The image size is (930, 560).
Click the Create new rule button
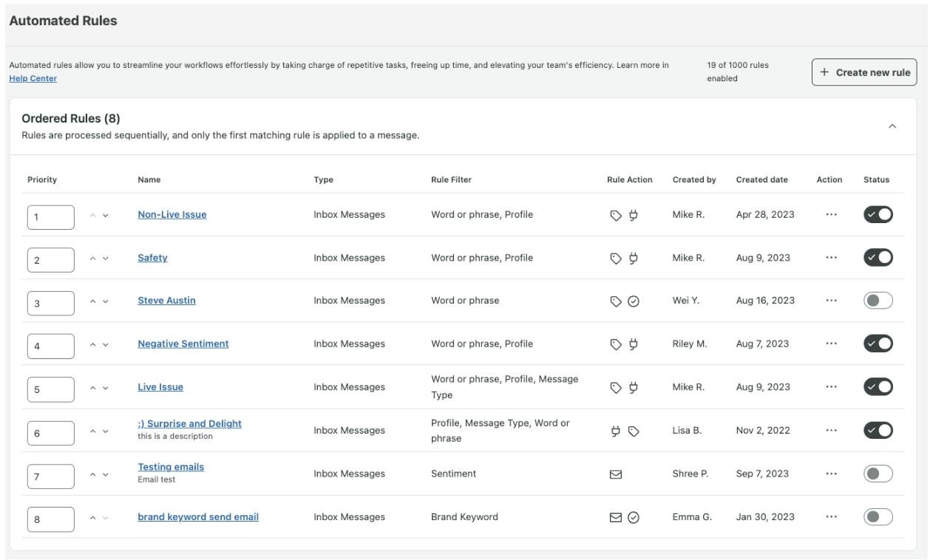(x=864, y=72)
